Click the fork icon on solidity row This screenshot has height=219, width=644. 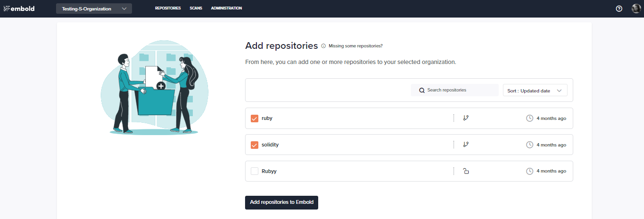pyautogui.click(x=466, y=145)
